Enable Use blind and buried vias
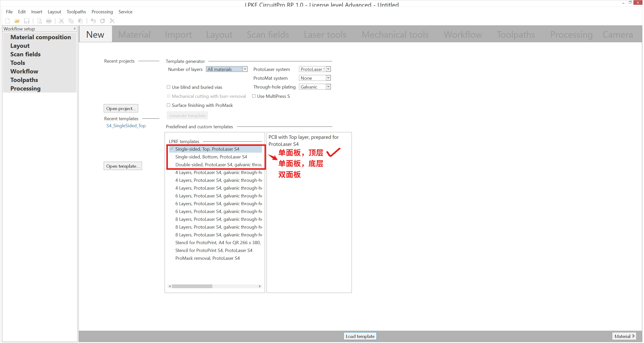Screen dimensions: 644x343 (x=169, y=87)
